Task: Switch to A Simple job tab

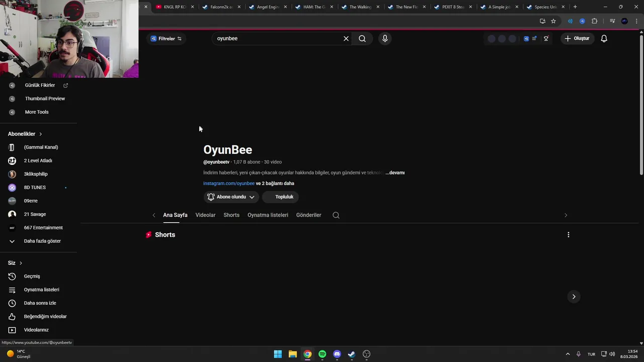Action: pos(499,7)
